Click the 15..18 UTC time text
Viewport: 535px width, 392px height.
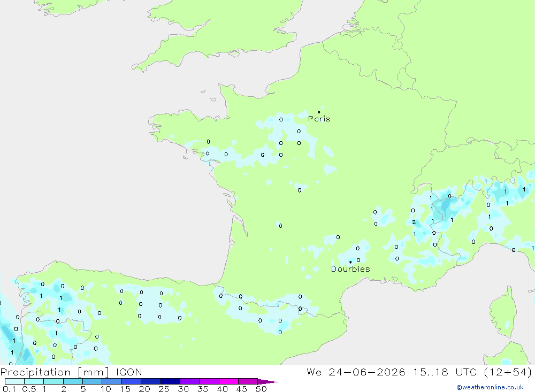click(x=445, y=372)
